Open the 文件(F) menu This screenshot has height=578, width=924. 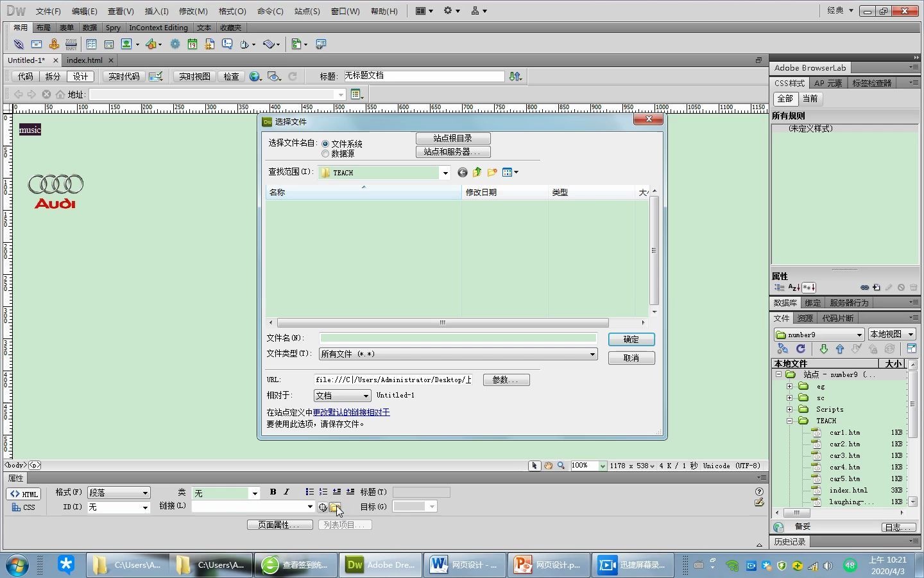click(48, 11)
